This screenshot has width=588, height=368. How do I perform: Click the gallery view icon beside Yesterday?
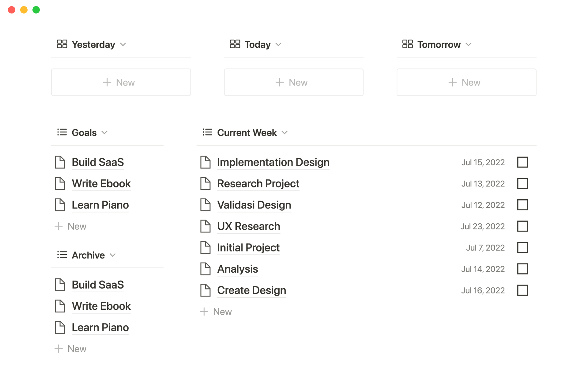pos(62,44)
